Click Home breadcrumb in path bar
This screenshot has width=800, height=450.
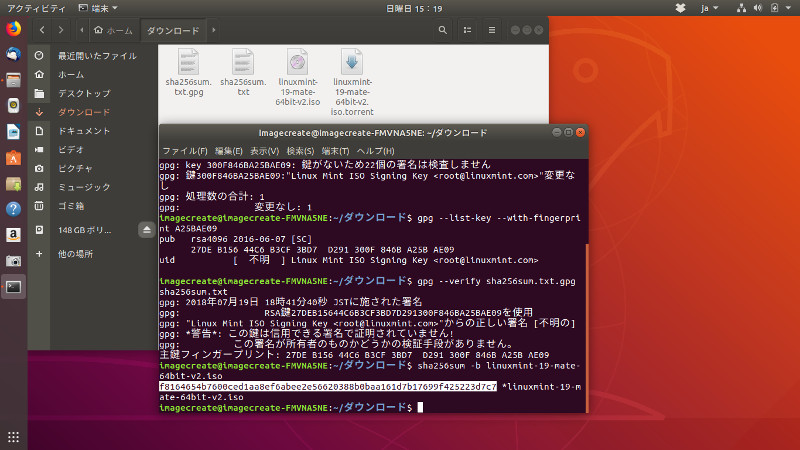click(114, 31)
